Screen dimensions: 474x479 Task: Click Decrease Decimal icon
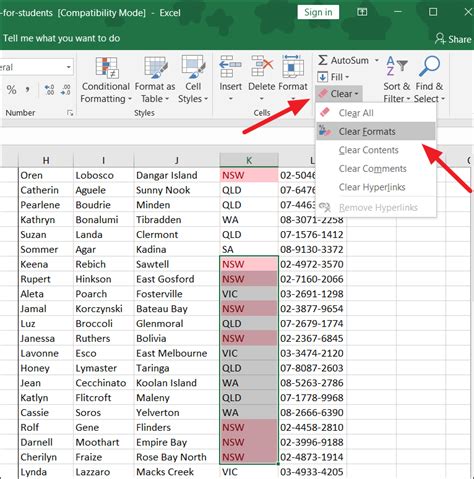(x=65, y=90)
